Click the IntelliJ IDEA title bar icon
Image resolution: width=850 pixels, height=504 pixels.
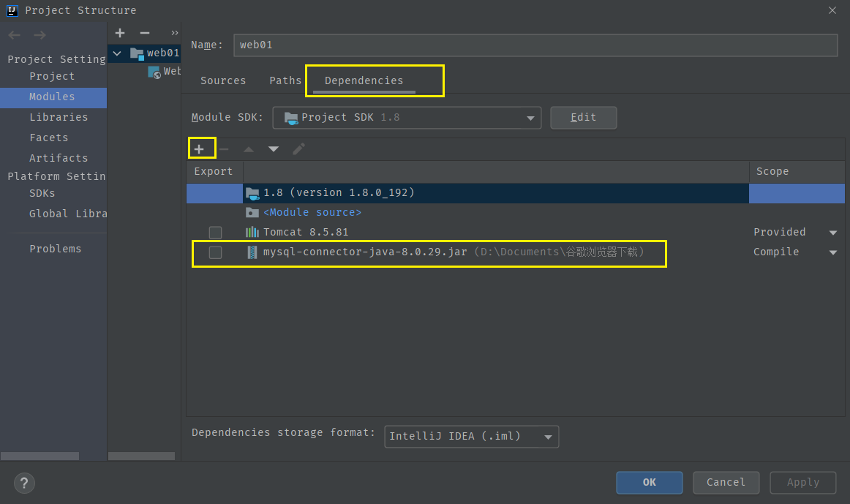coord(12,10)
